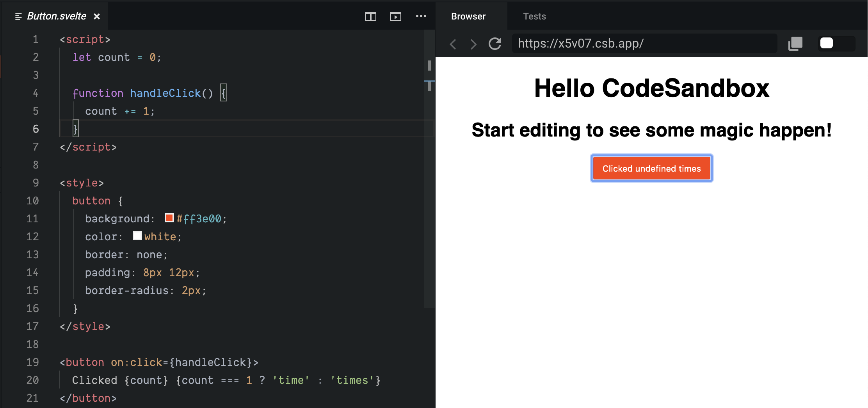Viewport: 868px width, 408px height.
Task: Go forward in the preview browser
Action: tap(473, 44)
